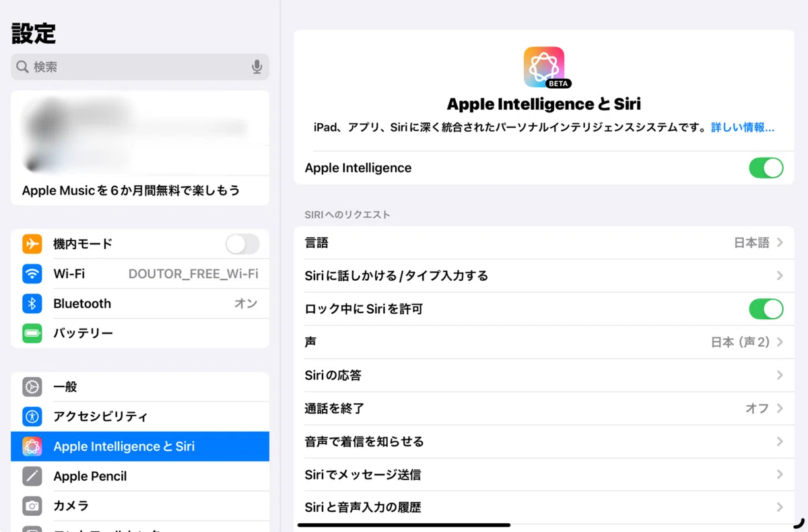Open the blurred Apple ID account card
The height and width of the screenshot is (532, 808).
[140, 133]
